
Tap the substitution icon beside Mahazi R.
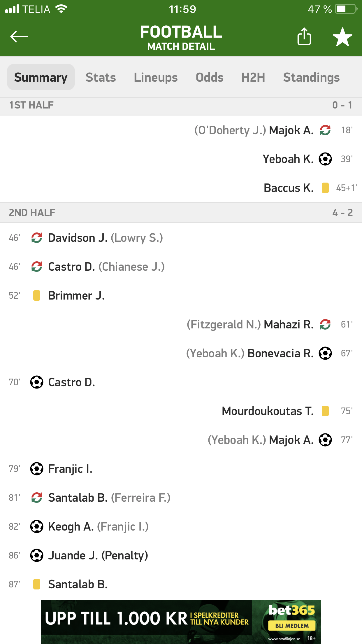325,324
